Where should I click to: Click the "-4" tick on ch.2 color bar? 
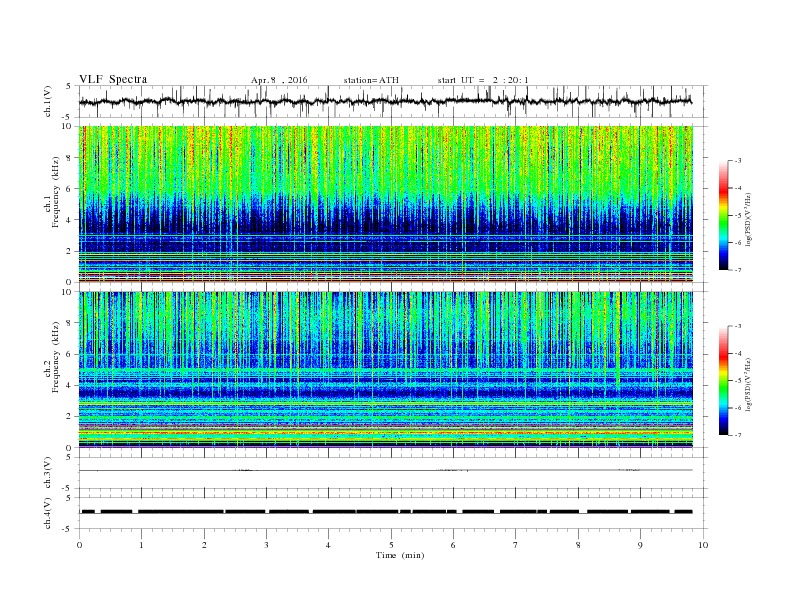coord(738,353)
